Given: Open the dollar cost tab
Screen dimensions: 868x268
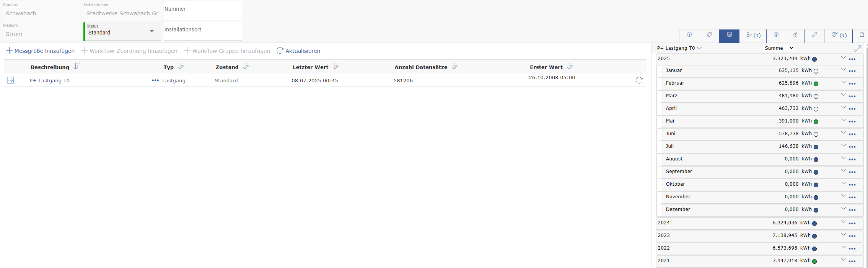Looking at the screenshot, I should tap(776, 35).
